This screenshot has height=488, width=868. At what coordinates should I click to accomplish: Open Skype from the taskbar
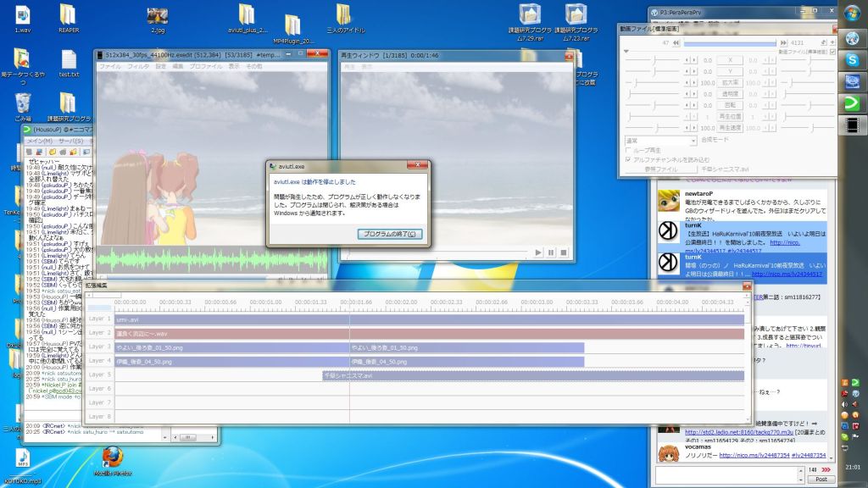click(x=852, y=60)
